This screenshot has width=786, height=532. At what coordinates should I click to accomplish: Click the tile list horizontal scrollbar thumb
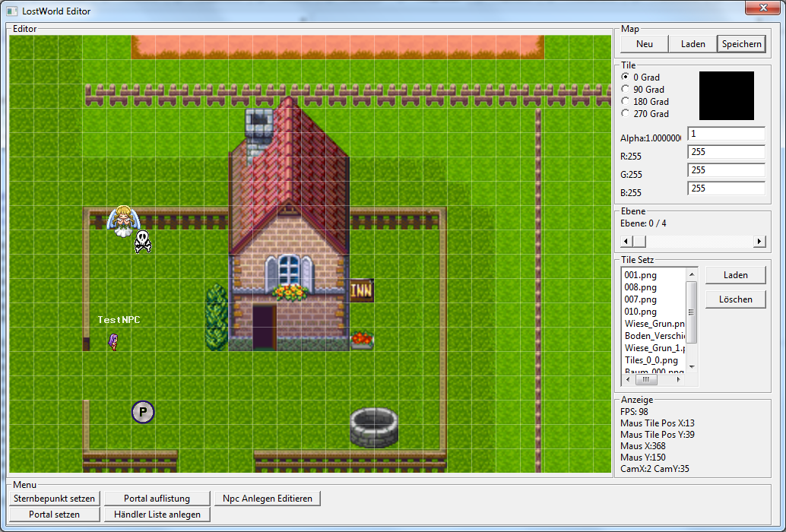[646, 380]
